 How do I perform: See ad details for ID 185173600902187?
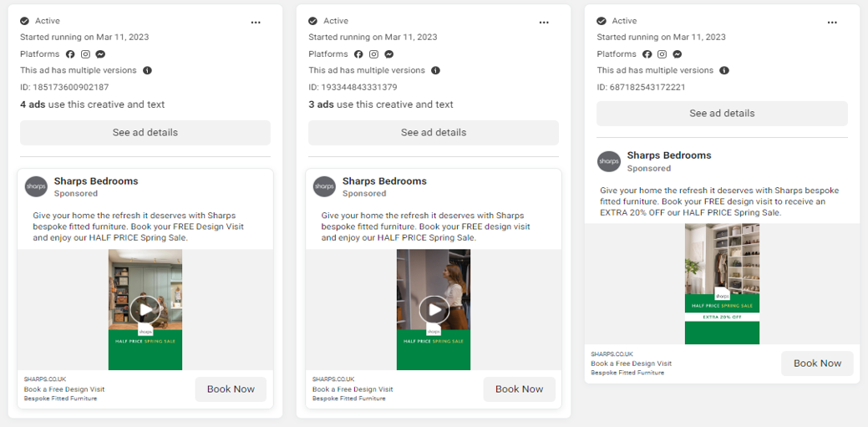(x=145, y=133)
